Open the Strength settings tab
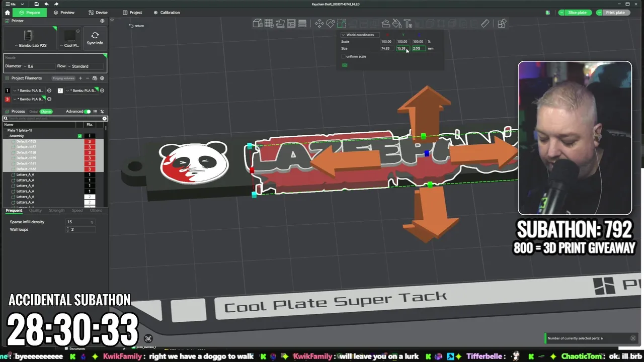Screen dimensions: 644x362 pos(56,211)
